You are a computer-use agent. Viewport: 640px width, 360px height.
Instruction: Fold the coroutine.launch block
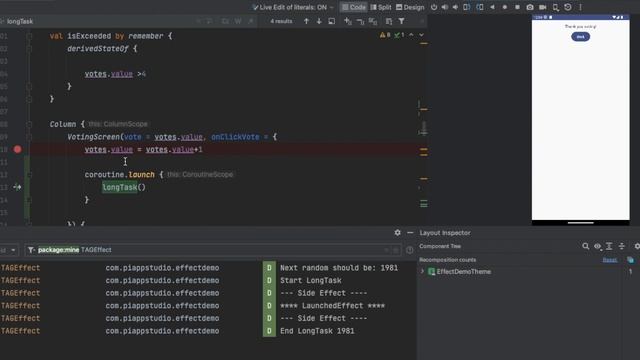(x=29, y=175)
